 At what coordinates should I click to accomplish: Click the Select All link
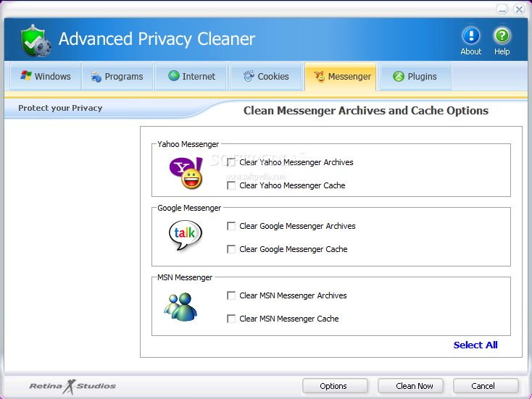click(x=475, y=345)
